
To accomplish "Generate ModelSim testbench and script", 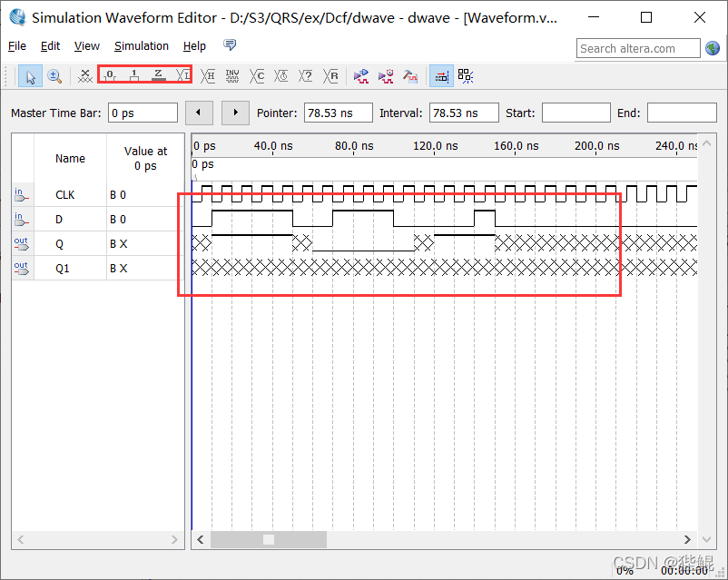I will point(410,76).
